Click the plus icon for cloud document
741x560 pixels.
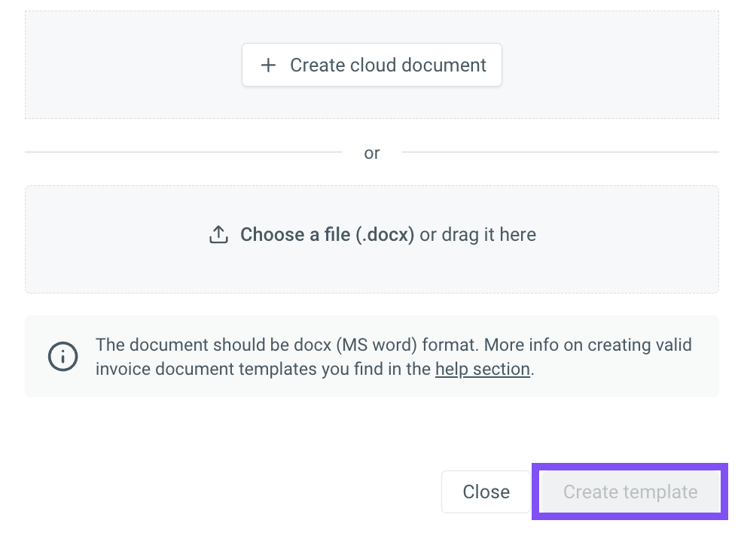pyautogui.click(x=268, y=65)
